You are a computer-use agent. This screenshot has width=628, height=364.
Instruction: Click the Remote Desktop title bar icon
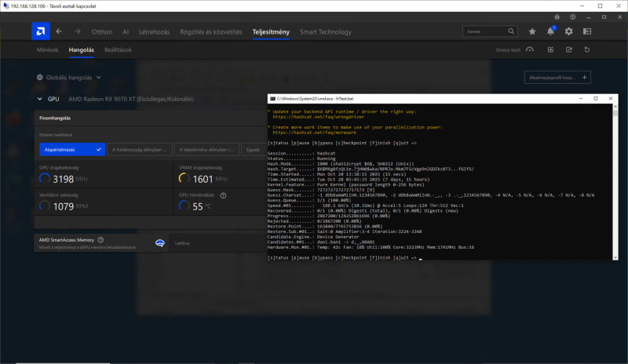(5, 5)
